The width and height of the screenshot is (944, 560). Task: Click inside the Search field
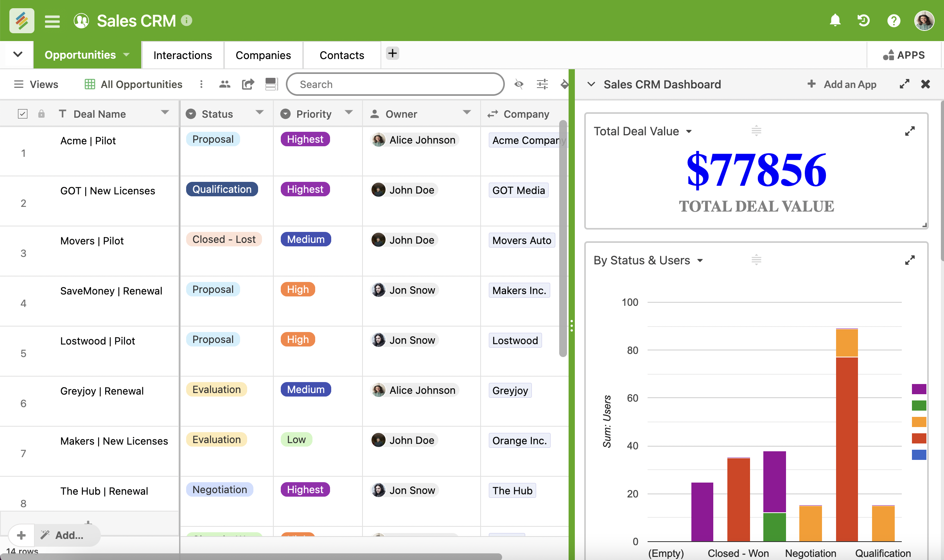pos(395,84)
